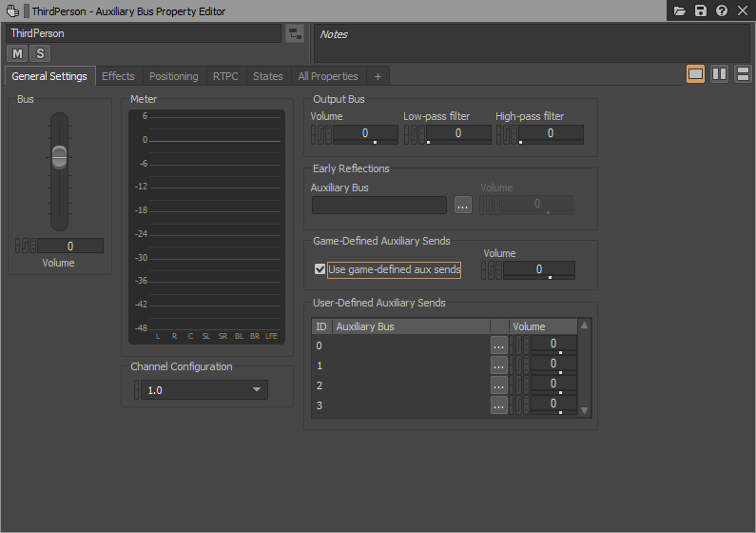Screen dimensions: 756x533
Task: Click the hierarchy icon next to ThirdPerson name
Action: pos(295,33)
